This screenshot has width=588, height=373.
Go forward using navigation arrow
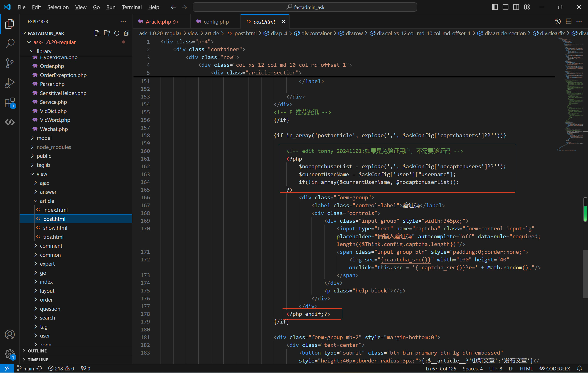184,7
